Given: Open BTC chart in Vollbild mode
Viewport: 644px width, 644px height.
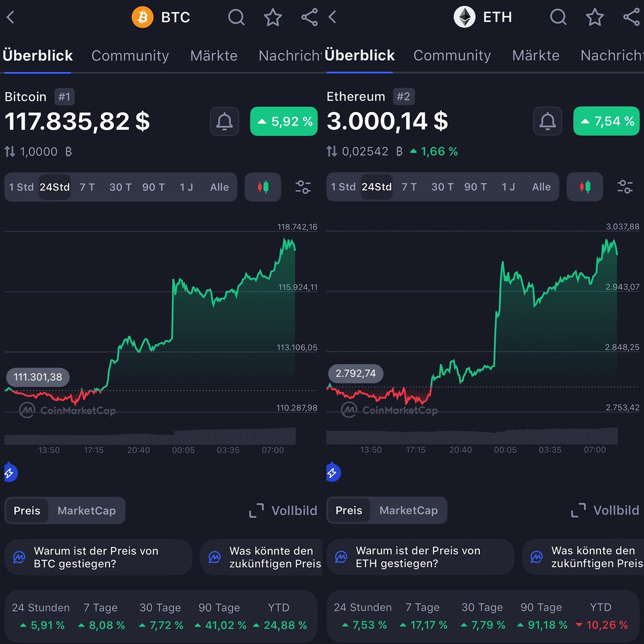Looking at the screenshot, I should (x=283, y=510).
